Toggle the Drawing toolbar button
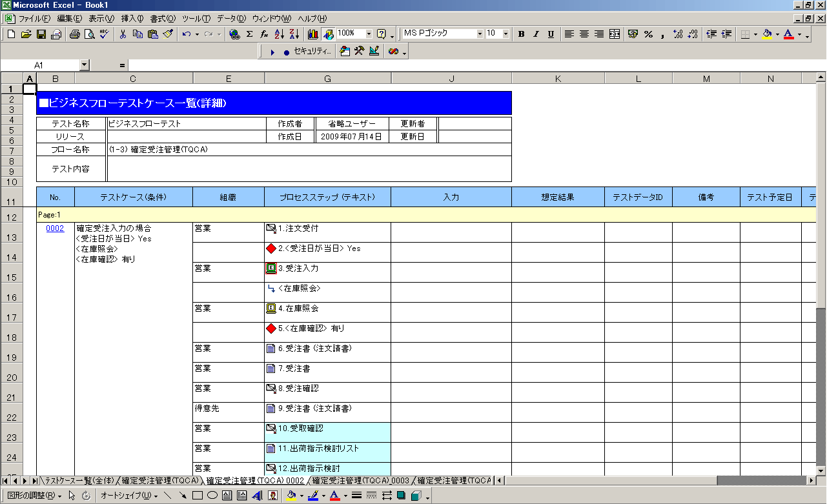Screen dimensions: 827x504 click(x=328, y=34)
